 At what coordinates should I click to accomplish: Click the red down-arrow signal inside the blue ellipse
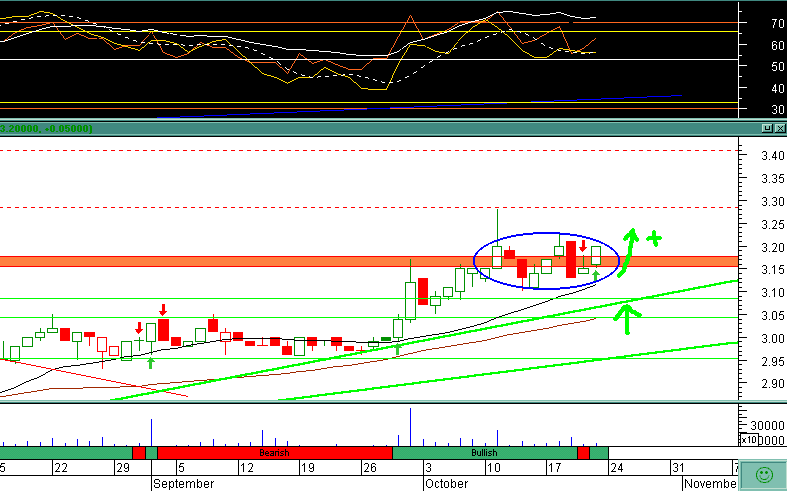pos(583,246)
